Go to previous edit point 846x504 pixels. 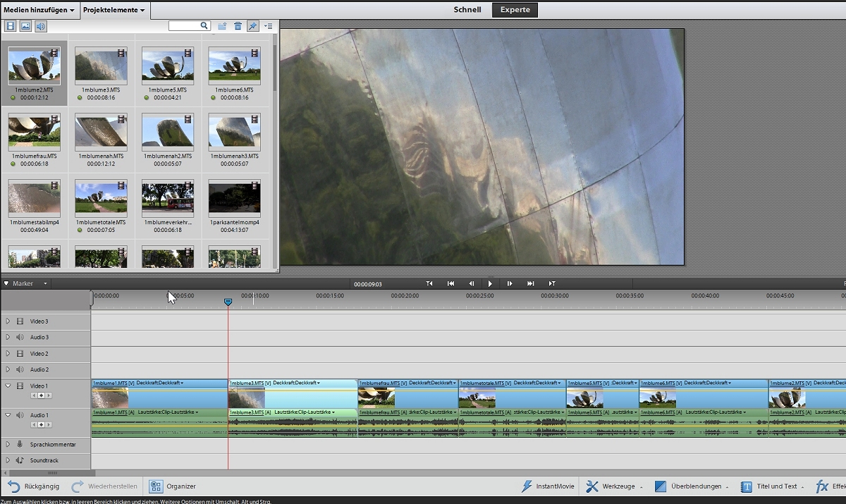[450, 283]
